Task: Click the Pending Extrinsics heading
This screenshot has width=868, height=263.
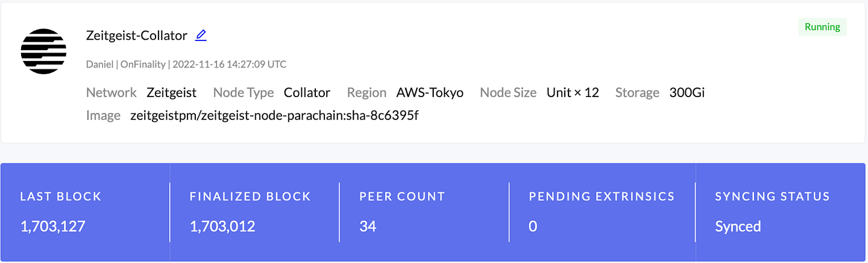Action: click(602, 197)
